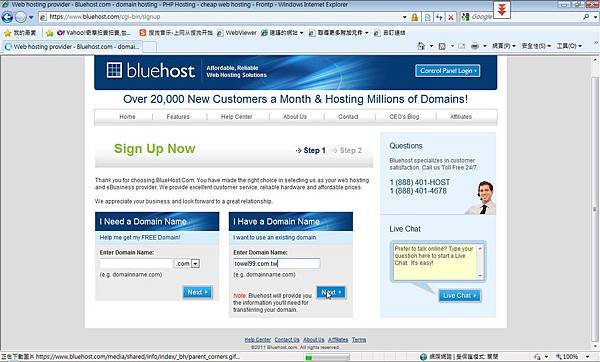
Task: Open the Safety (安全性) menu
Action: coord(536,46)
